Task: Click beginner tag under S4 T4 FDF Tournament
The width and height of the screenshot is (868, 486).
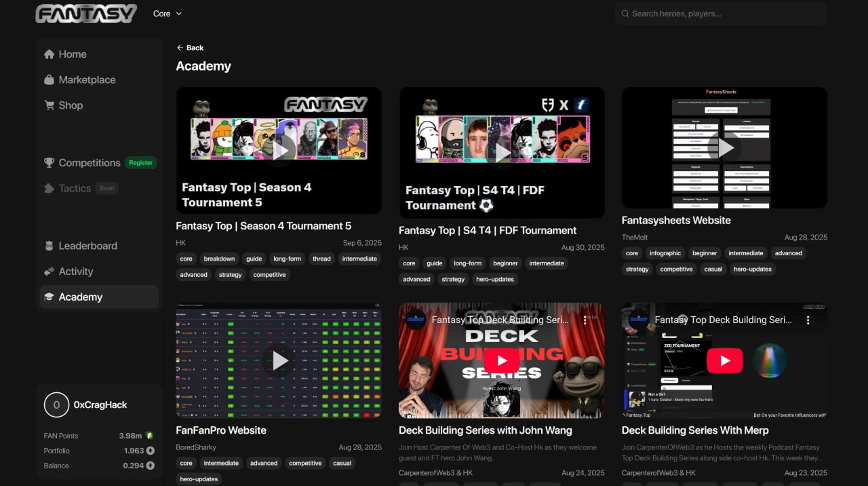Action: (x=505, y=263)
